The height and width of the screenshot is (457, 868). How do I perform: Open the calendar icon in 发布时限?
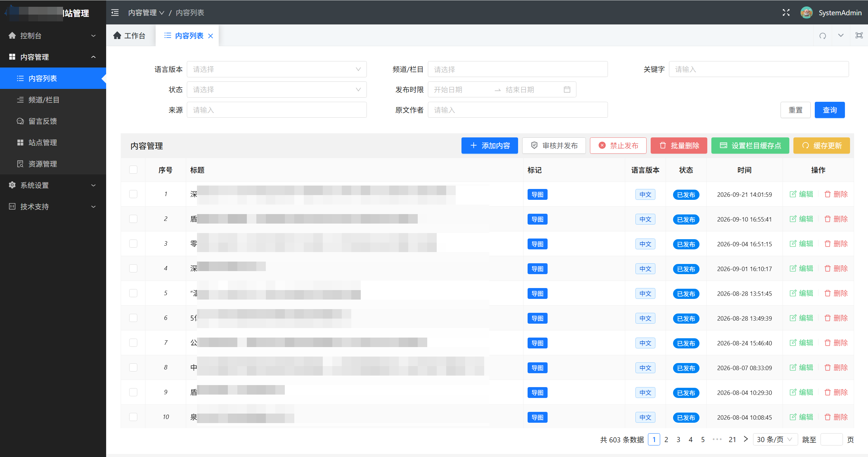pyautogui.click(x=567, y=90)
